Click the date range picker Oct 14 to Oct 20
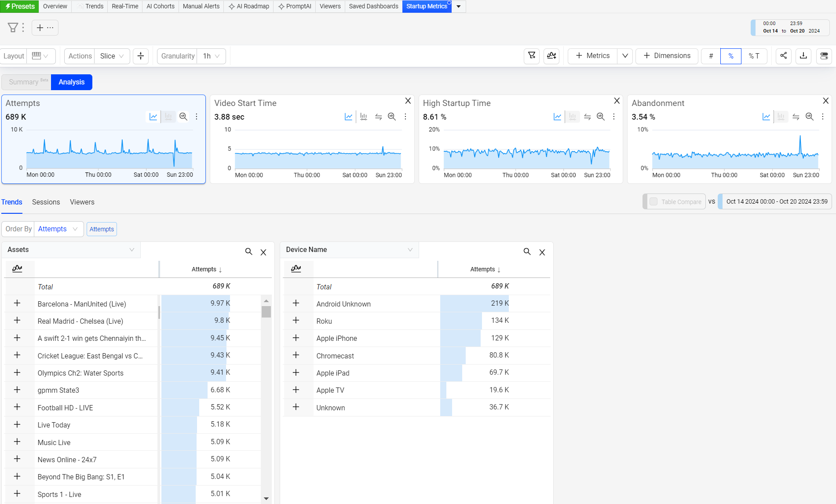Image resolution: width=836 pixels, height=504 pixels. tap(791, 27)
